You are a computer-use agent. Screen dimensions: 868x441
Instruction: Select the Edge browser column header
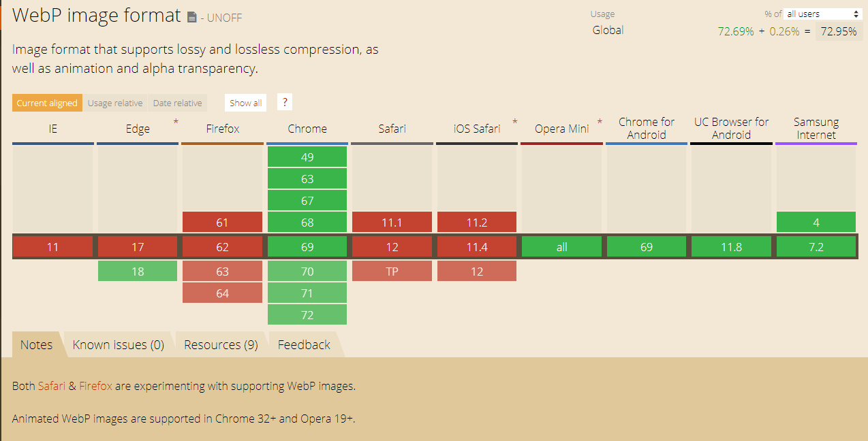coord(138,129)
